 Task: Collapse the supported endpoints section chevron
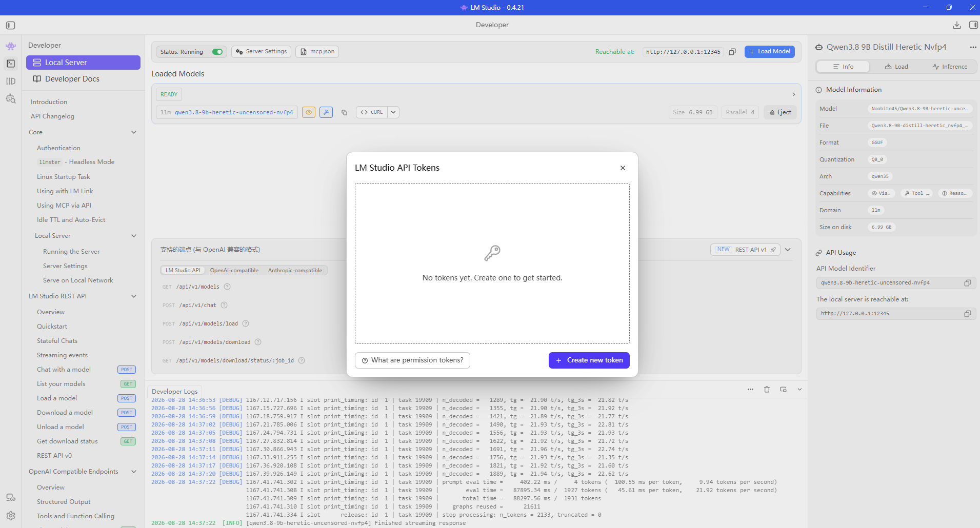pos(788,250)
